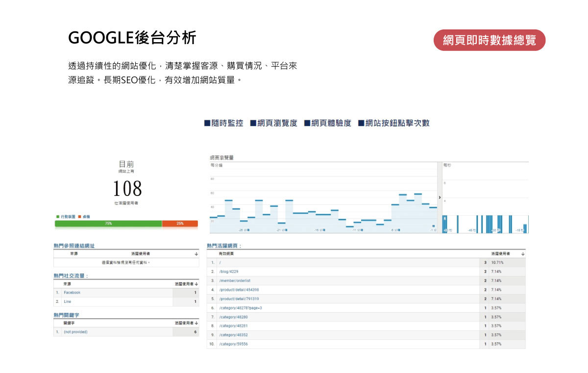This screenshot has width=588, height=373.
Task: Click the 108 active users number
Action: [x=127, y=188]
